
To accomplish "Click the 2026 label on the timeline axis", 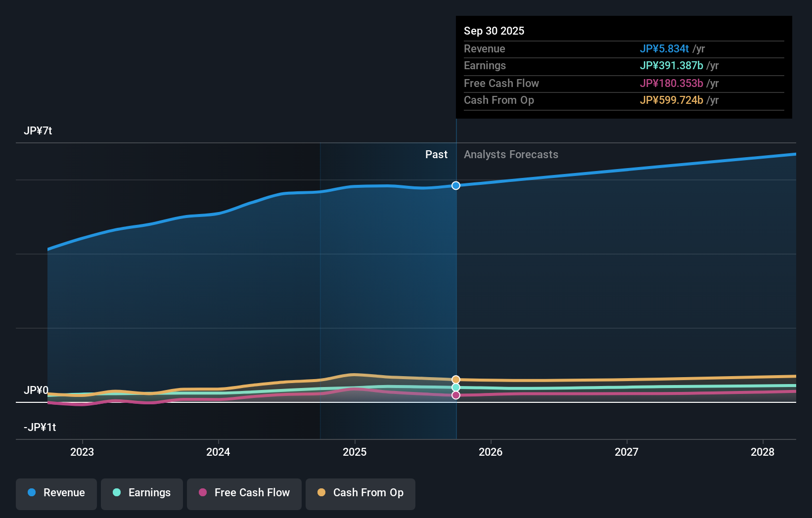I will click(x=491, y=452).
